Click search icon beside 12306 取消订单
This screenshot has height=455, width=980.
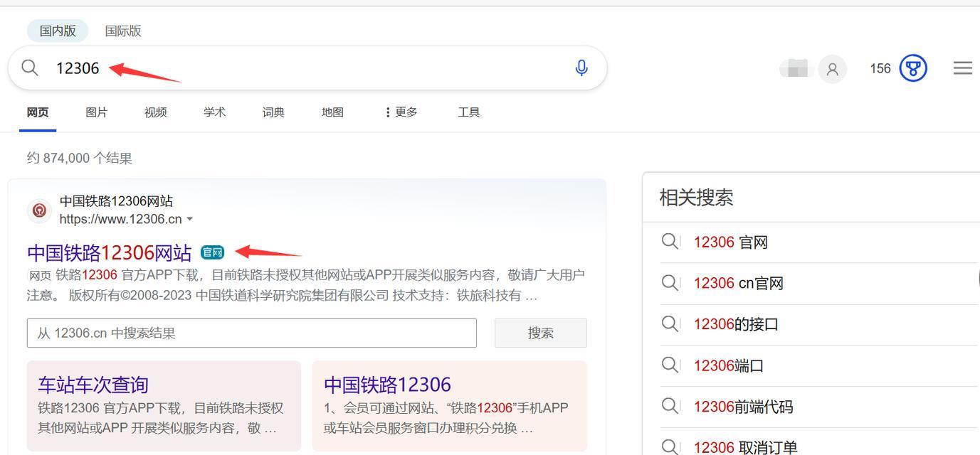click(670, 446)
